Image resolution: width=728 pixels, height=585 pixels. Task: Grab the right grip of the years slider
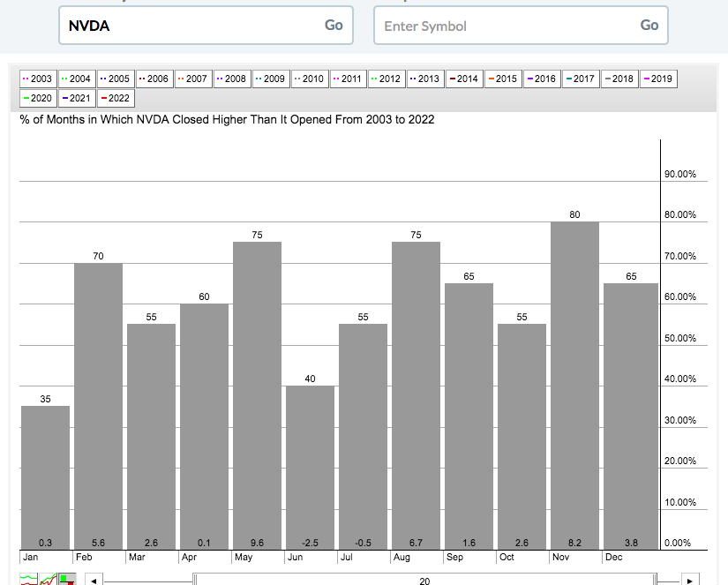(655, 580)
